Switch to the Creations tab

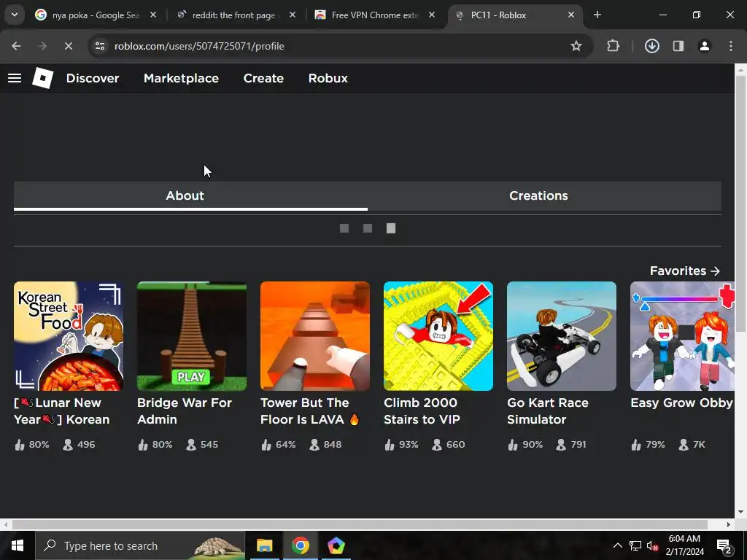point(544,195)
